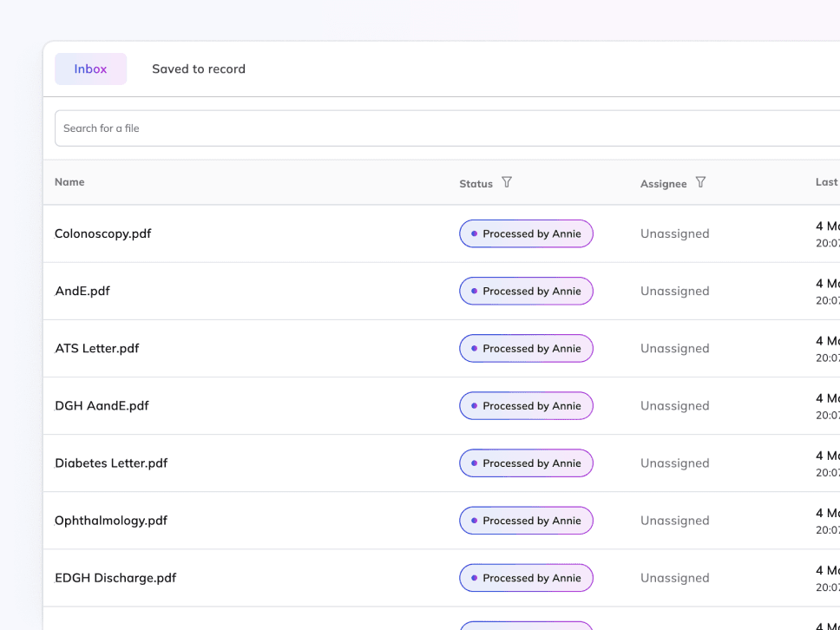Open DGH AandE.pdf document
Image resolution: width=840 pixels, height=630 pixels.
[x=102, y=405]
